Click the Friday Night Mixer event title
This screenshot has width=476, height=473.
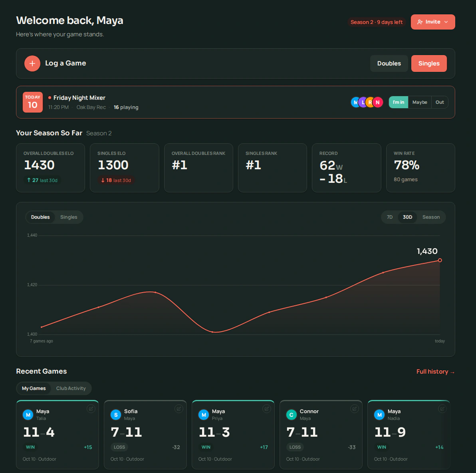click(79, 98)
